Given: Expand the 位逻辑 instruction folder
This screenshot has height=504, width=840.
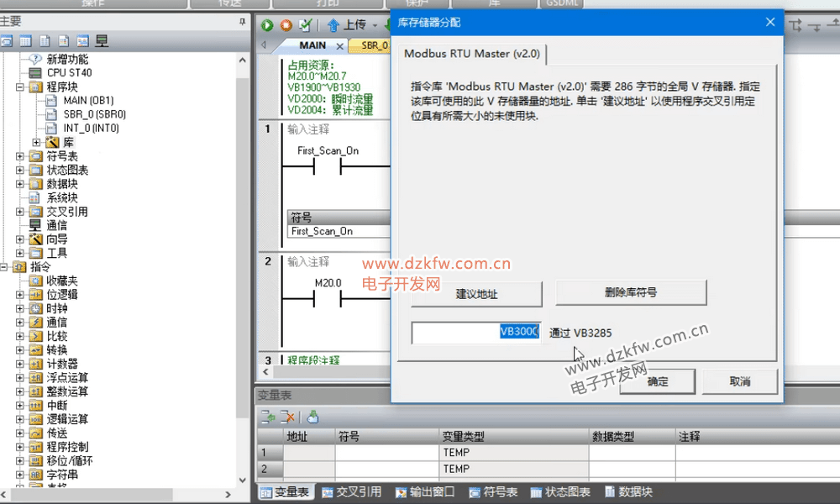Looking at the screenshot, I should pos(20,294).
